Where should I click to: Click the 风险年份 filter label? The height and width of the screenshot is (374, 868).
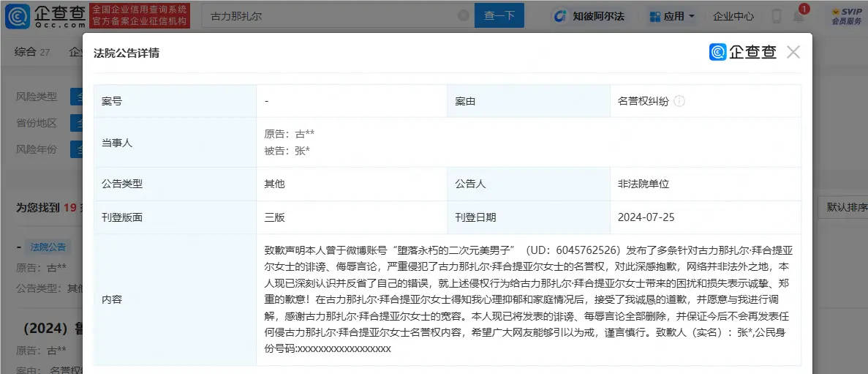pos(37,149)
